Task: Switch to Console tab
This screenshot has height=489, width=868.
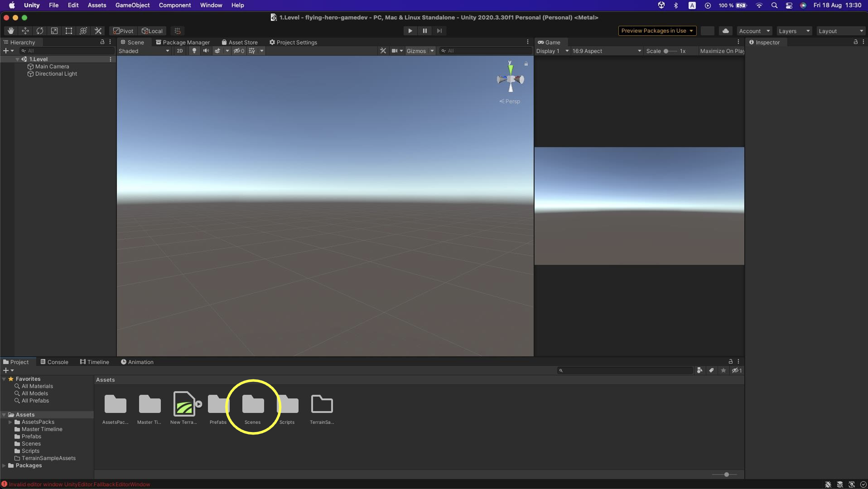Action: coord(54,362)
